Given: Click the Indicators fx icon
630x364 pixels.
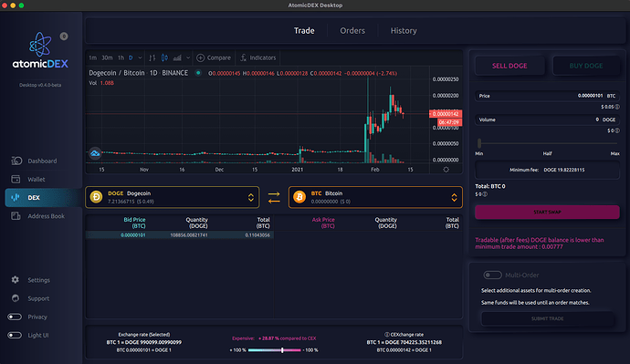Looking at the screenshot, I should pos(243,57).
